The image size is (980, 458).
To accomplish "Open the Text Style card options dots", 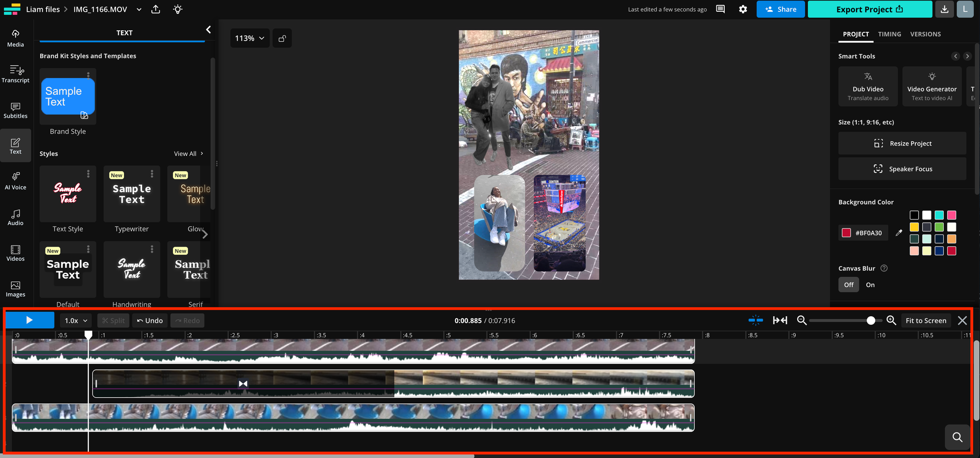I will [88, 174].
